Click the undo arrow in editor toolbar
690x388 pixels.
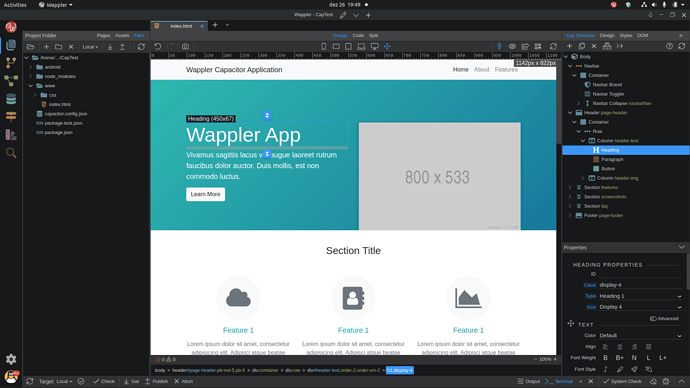point(158,46)
